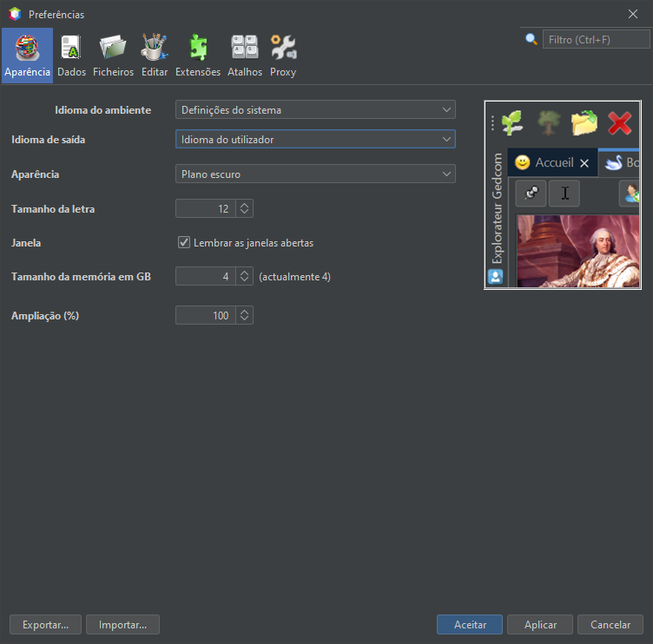
Task: Select the Extensões puzzle icon
Action: coord(198,48)
